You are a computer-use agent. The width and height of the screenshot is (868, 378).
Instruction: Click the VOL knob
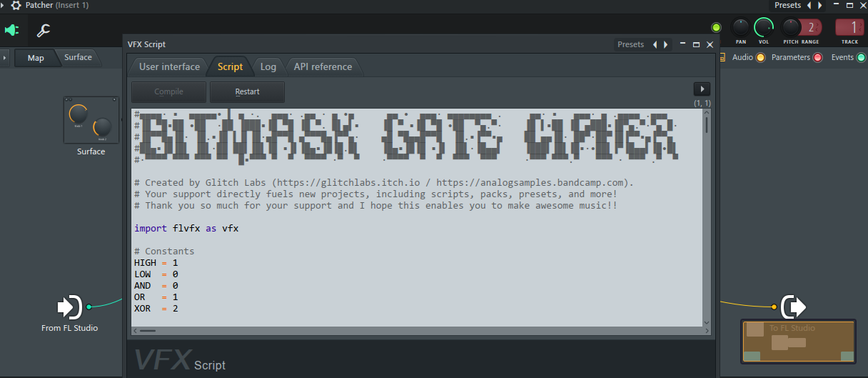(763, 28)
